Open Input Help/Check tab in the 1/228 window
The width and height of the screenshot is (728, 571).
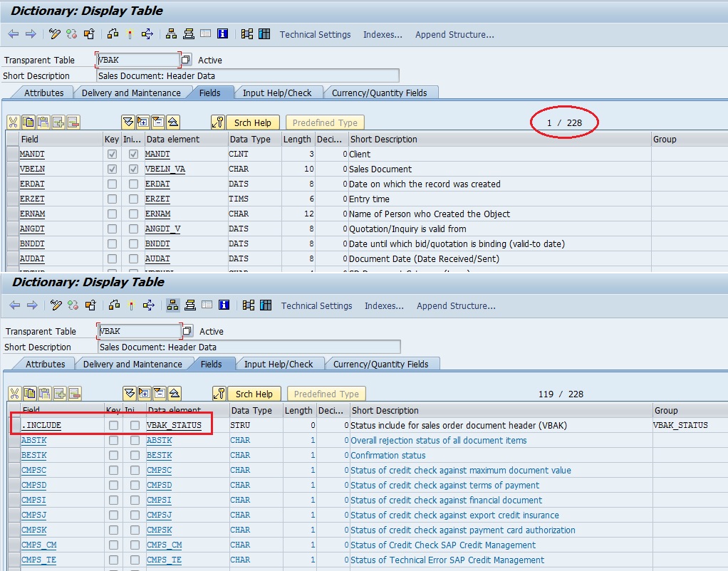click(277, 93)
